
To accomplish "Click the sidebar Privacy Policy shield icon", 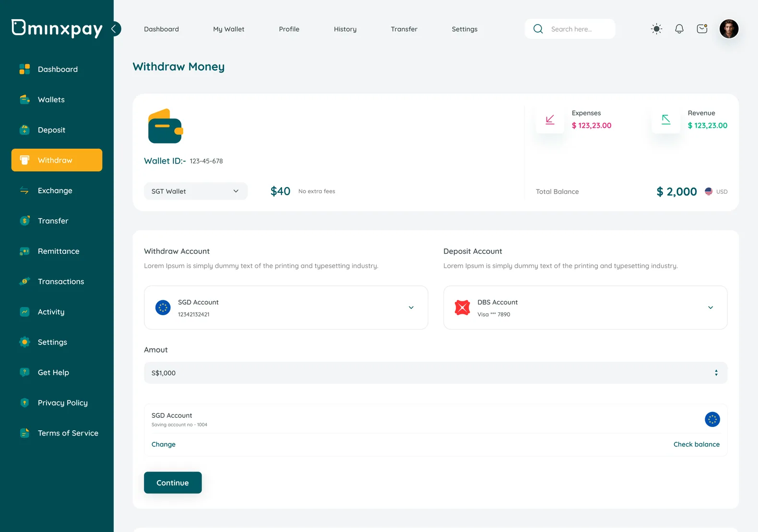I will (24, 402).
